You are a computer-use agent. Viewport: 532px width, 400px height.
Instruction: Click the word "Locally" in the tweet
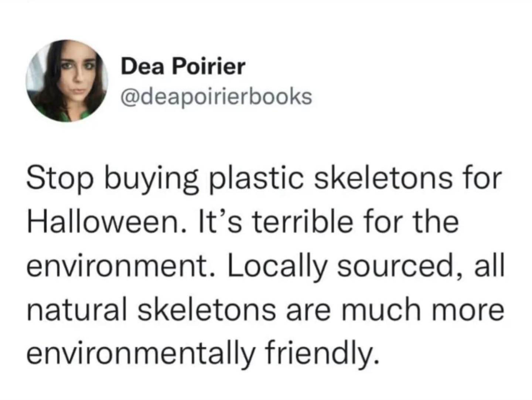click(277, 266)
